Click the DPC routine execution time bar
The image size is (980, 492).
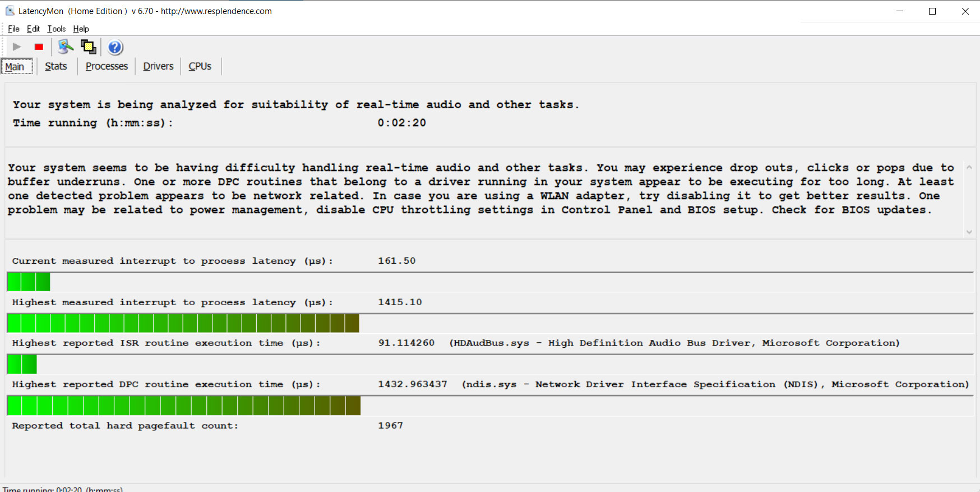pyautogui.click(x=490, y=406)
